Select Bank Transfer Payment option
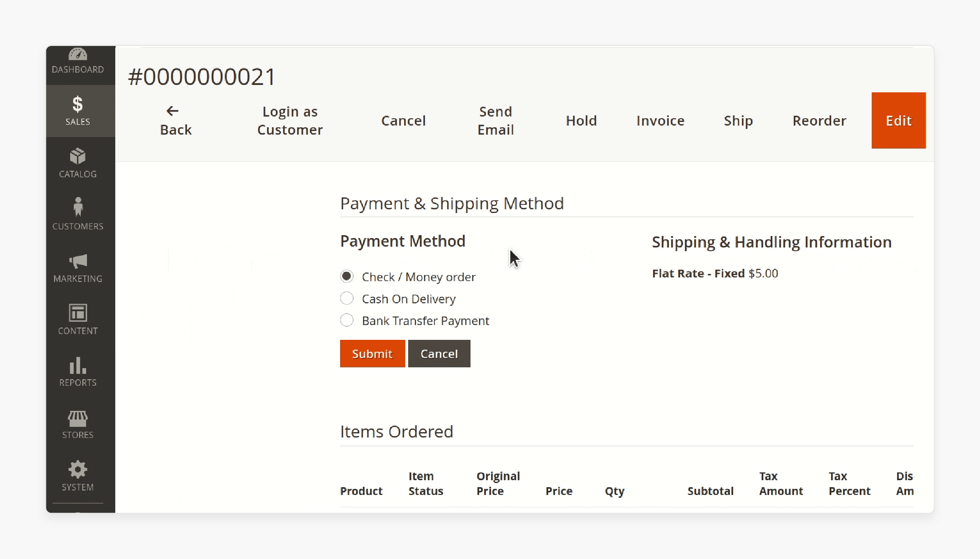980x559 pixels. (347, 320)
